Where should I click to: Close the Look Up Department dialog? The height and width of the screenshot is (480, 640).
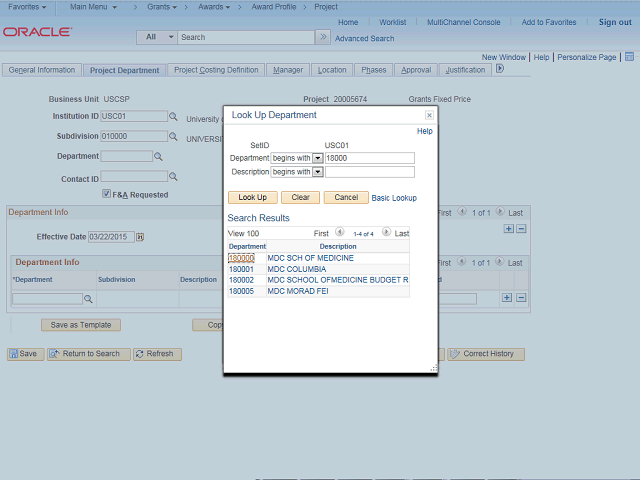[429, 115]
